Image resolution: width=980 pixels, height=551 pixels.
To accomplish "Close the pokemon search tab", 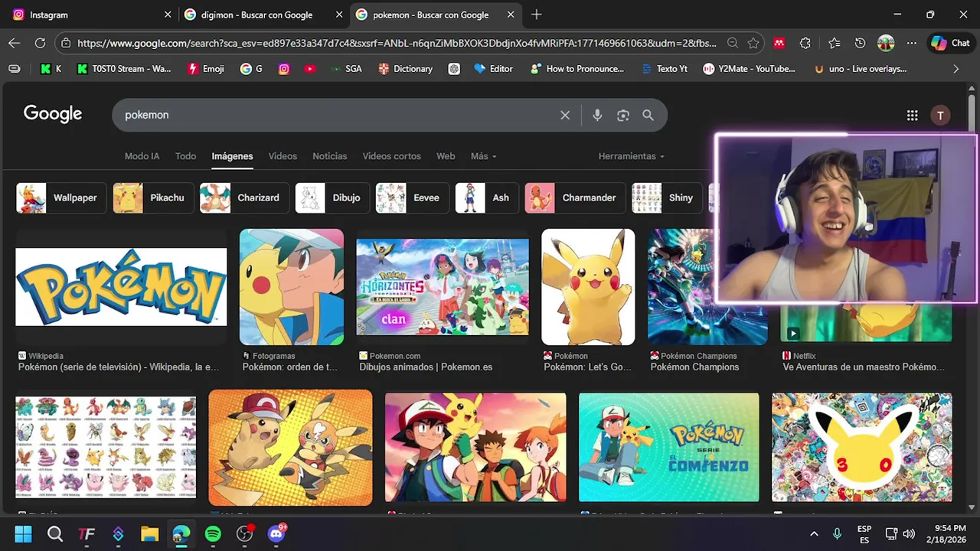I will tap(511, 15).
